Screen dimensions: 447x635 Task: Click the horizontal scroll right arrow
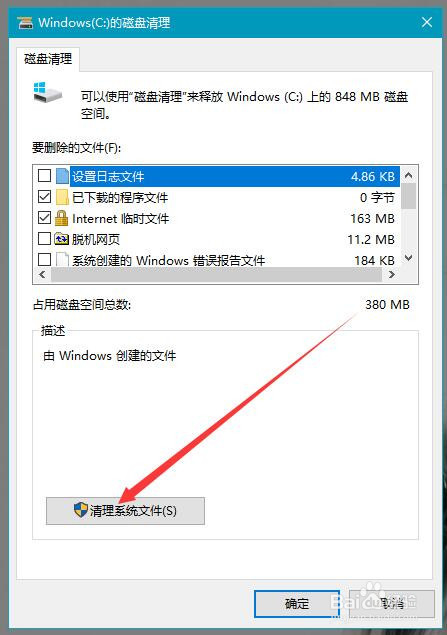391,275
